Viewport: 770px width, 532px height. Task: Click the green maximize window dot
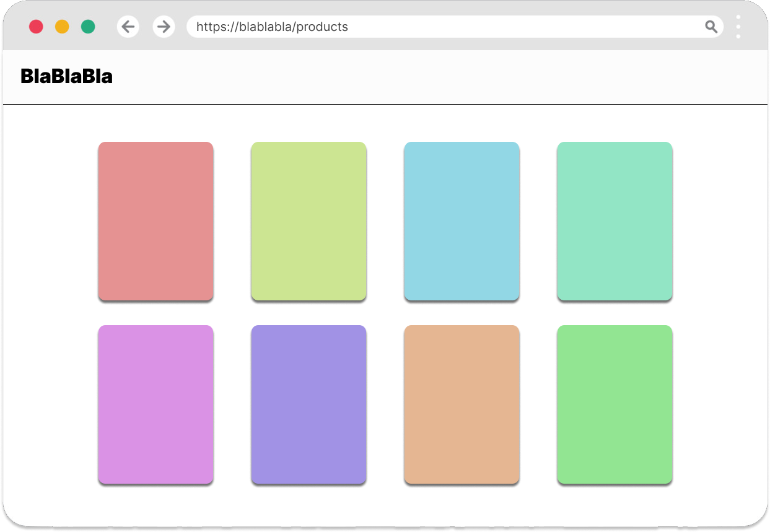(x=88, y=27)
